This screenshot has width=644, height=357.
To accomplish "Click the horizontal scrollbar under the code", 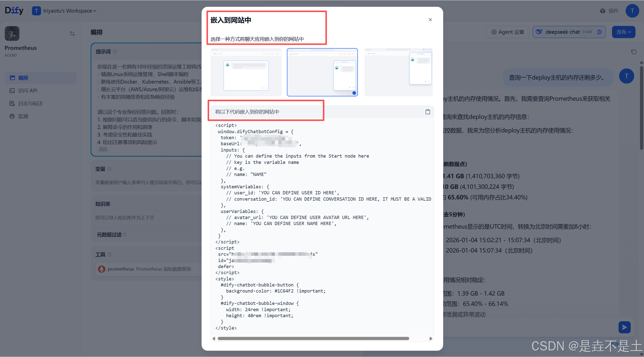I will pos(313,338).
